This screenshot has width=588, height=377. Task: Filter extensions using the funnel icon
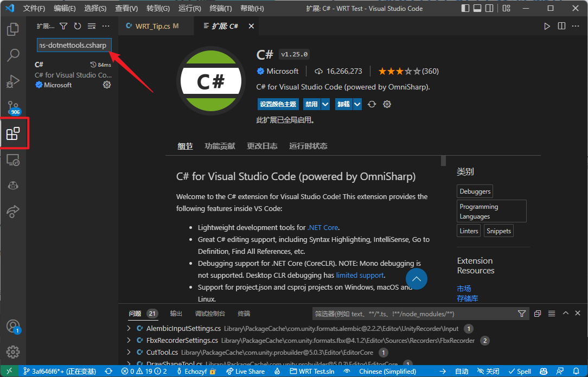[x=63, y=26]
